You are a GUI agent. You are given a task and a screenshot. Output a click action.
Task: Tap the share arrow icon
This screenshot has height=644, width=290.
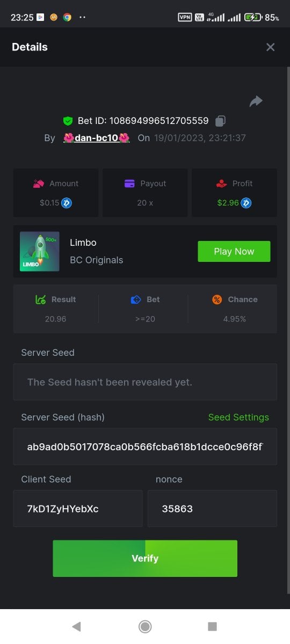coord(256,101)
